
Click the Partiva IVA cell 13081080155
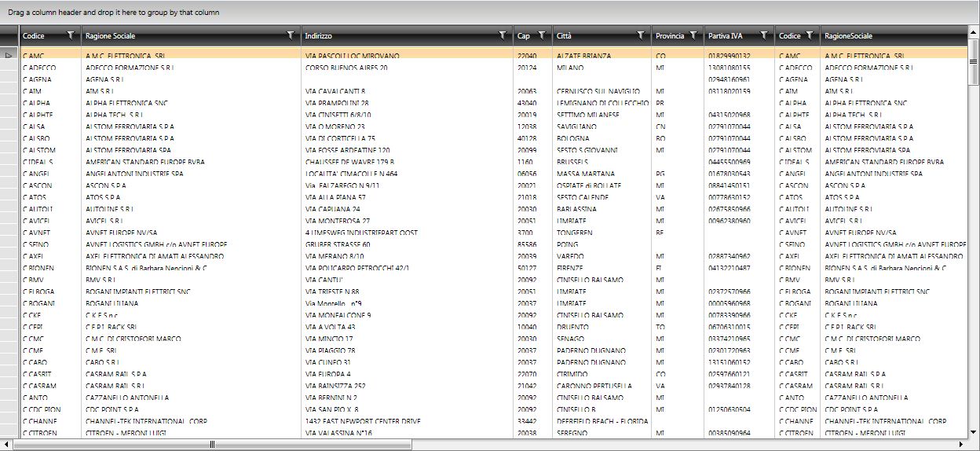740,68
